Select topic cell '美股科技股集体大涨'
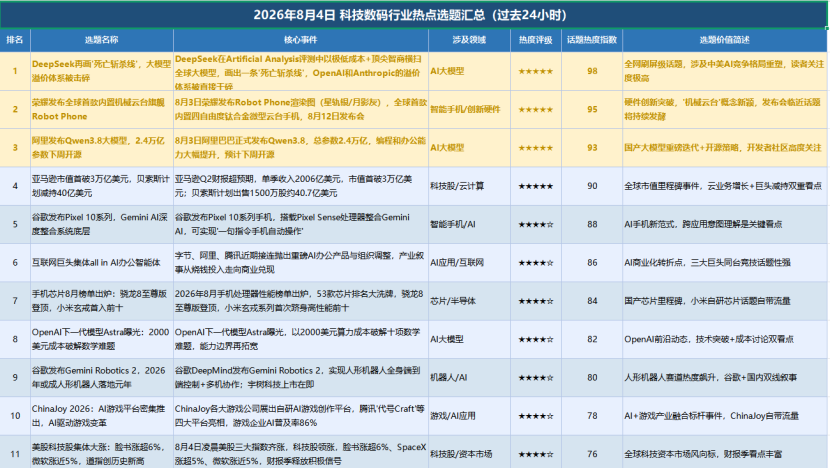 [x=102, y=452]
